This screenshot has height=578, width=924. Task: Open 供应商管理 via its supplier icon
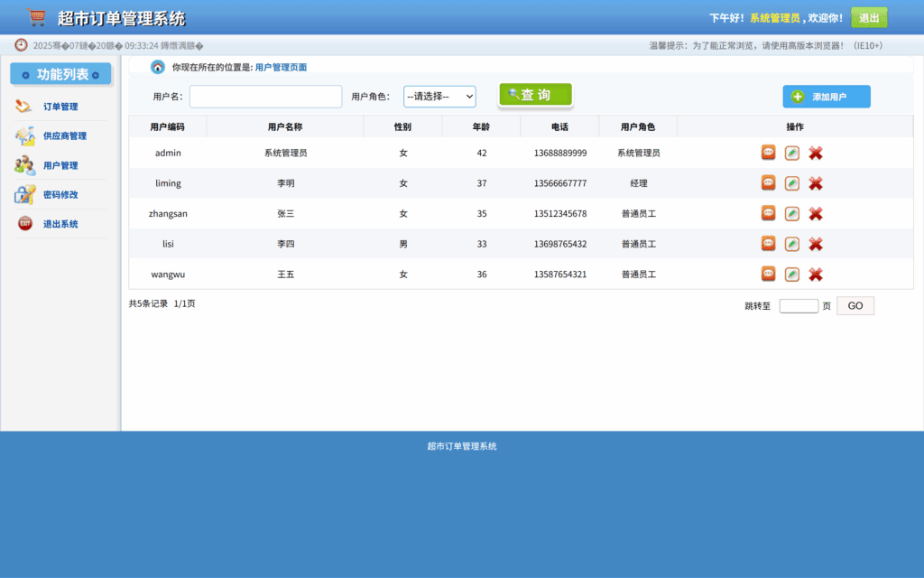coord(25,135)
